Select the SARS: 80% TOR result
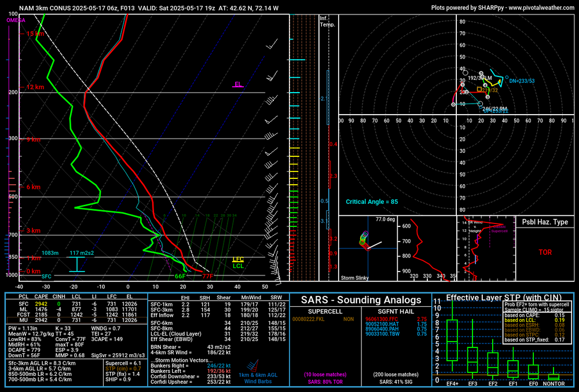 click(325, 382)
